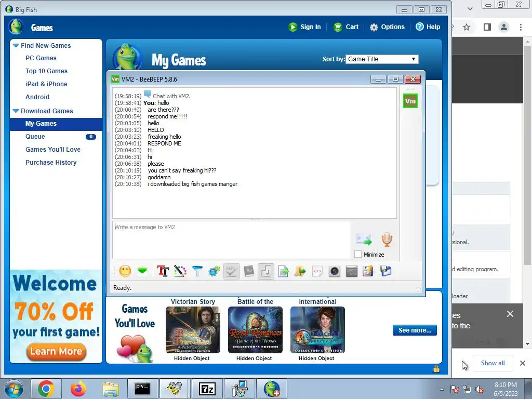The width and height of the screenshot is (532, 399).
Task: Collapse the Download Games section
Action: (16, 111)
